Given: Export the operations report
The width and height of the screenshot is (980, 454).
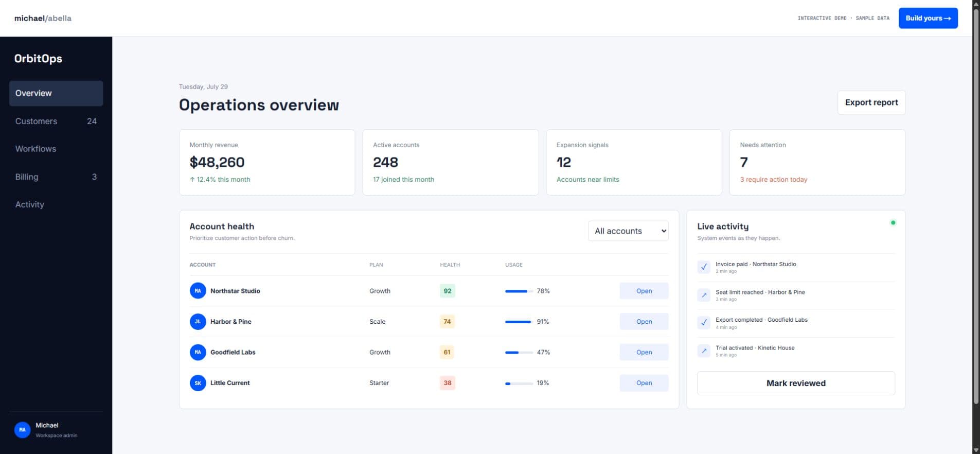Looking at the screenshot, I should tap(871, 102).
